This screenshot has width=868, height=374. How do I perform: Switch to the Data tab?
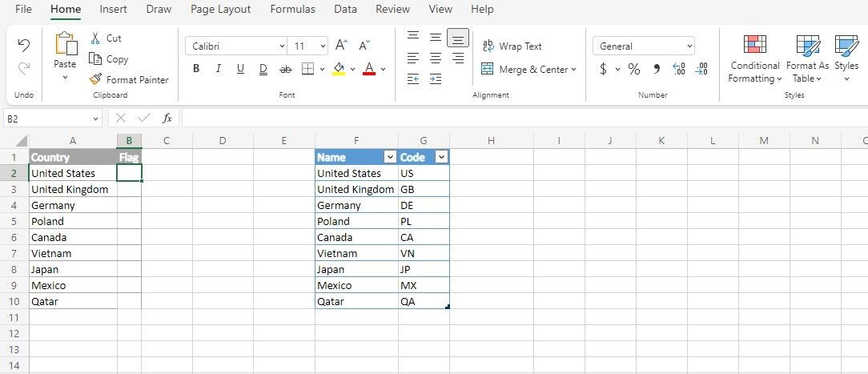point(345,10)
